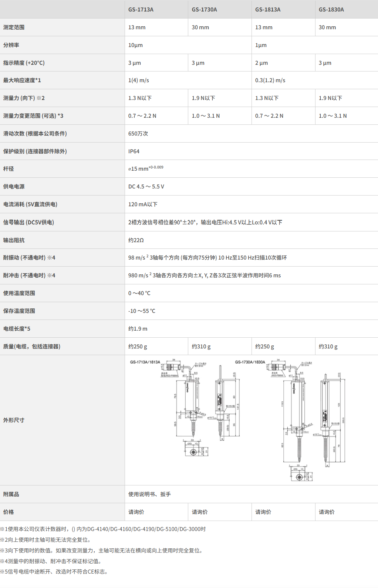Select the 1(4) m/s speed value

click(139, 80)
